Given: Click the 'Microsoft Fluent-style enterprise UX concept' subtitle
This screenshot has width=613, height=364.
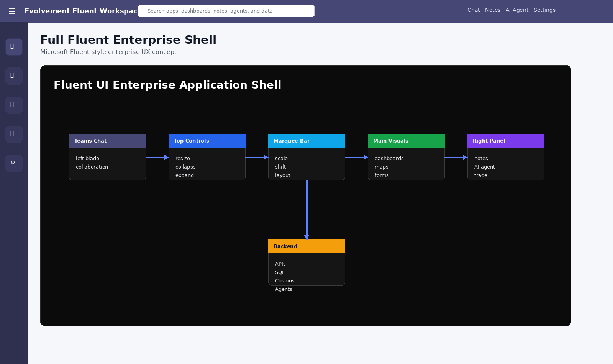Looking at the screenshot, I should (x=108, y=52).
